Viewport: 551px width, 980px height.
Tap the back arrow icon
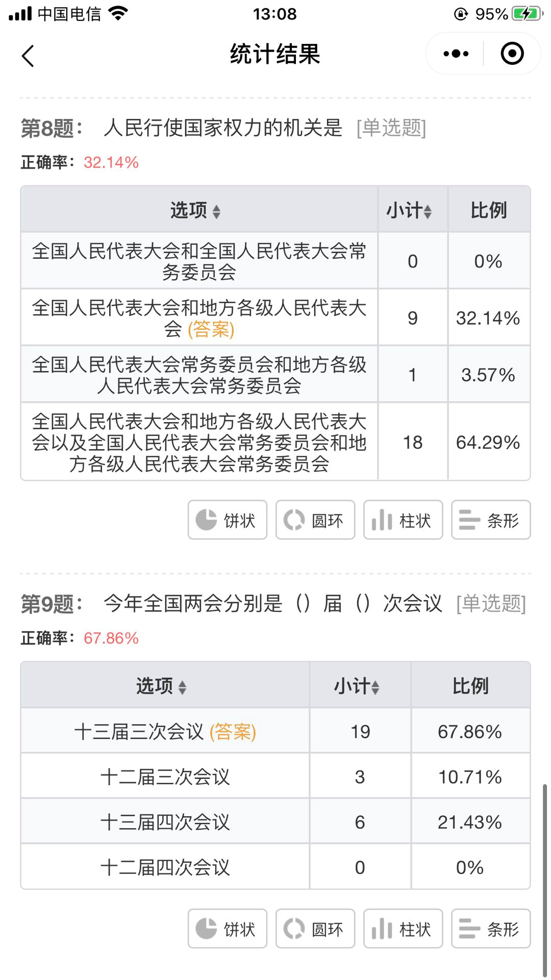pyautogui.click(x=28, y=56)
